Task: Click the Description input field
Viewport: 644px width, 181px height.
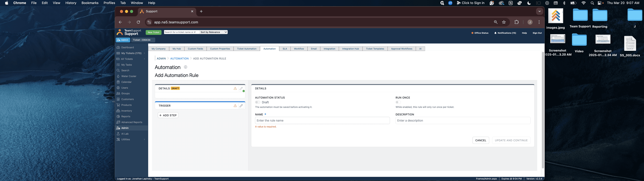Action: 463,120
